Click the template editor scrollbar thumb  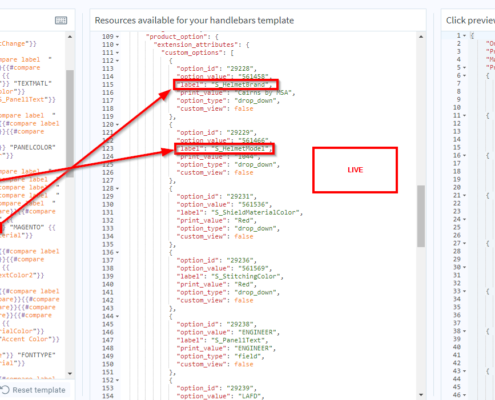tap(70, 123)
